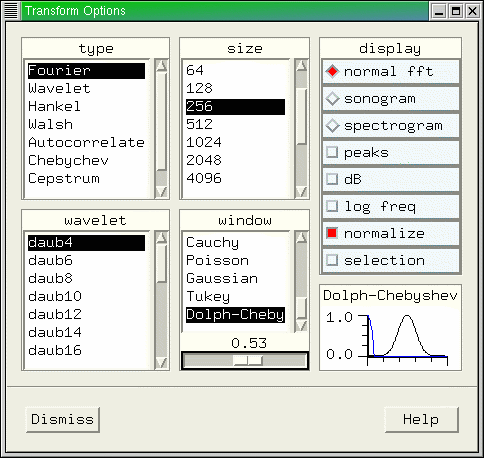The image size is (484, 458).
Task: Click the wavelet list scroll-down arrow
Action: tap(162, 362)
